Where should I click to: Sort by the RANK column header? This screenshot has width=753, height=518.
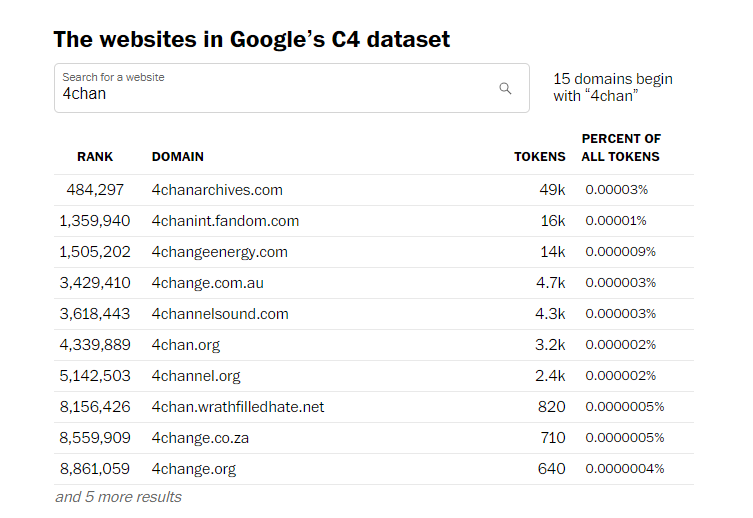[95, 157]
